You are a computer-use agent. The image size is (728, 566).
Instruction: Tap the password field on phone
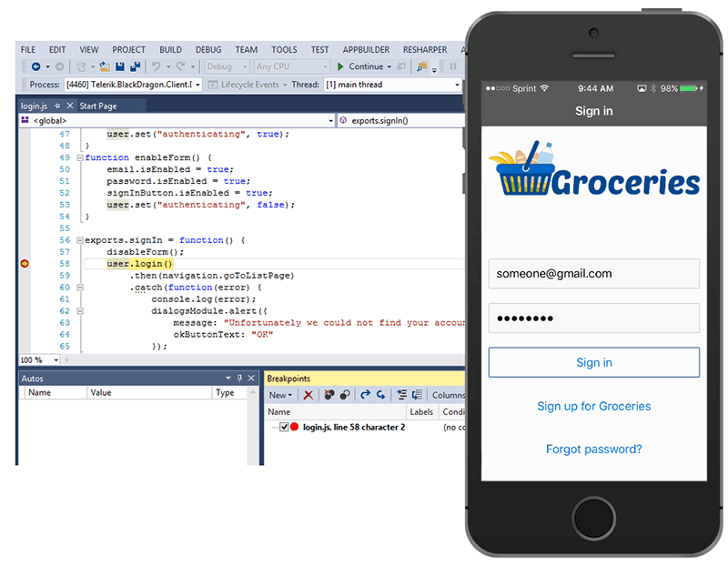[594, 318]
